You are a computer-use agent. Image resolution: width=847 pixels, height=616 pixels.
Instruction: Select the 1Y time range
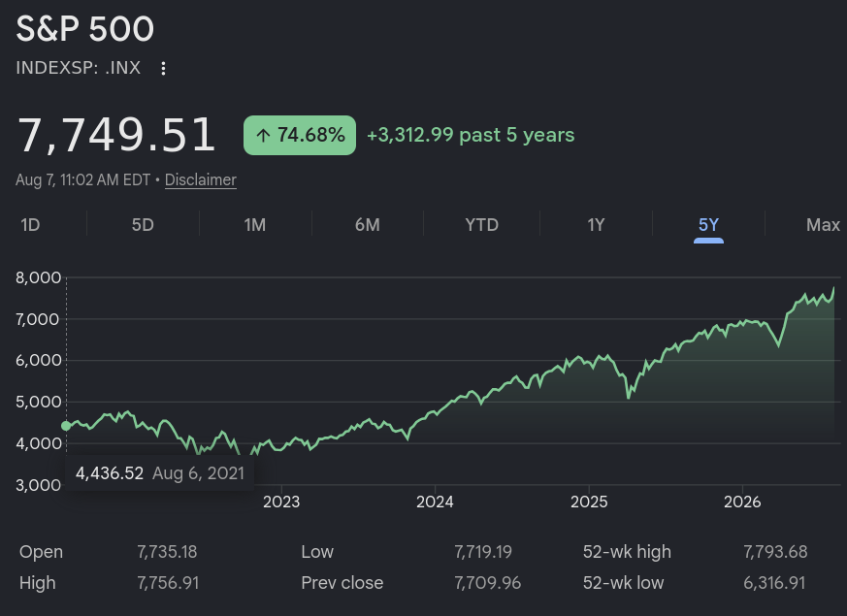596,225
